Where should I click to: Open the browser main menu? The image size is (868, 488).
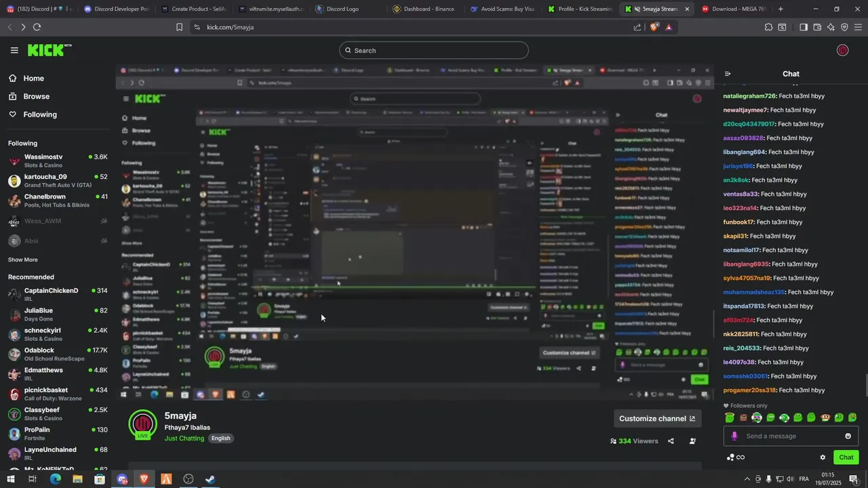[859, 27]
